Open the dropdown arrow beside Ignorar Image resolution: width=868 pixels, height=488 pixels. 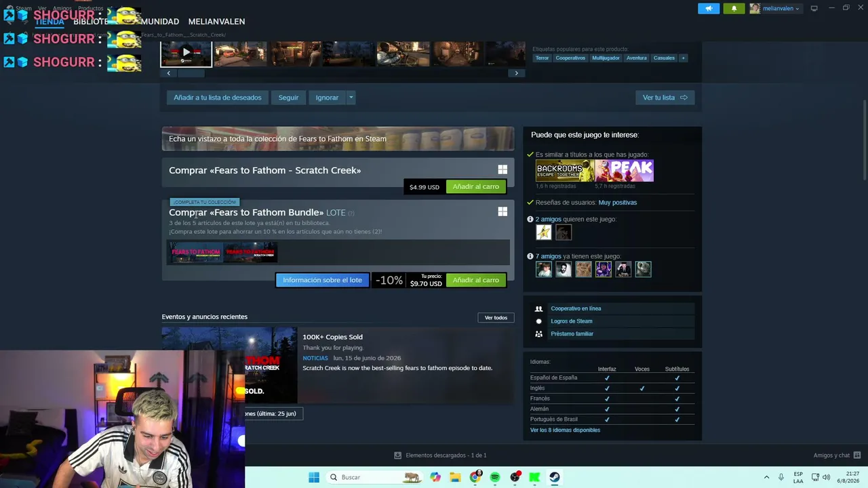(x=351, y=98)
